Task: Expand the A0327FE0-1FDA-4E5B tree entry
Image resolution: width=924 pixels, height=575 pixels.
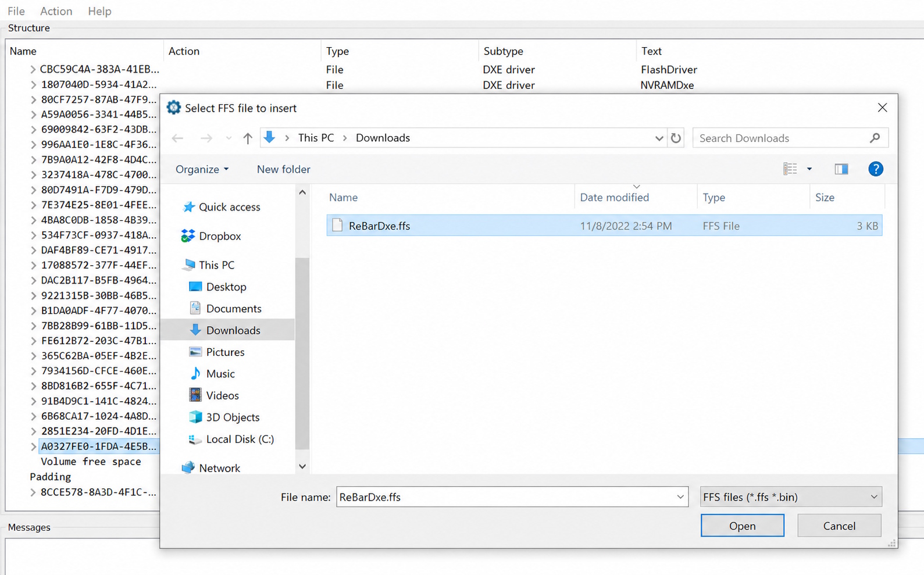Action: point(33,447)
